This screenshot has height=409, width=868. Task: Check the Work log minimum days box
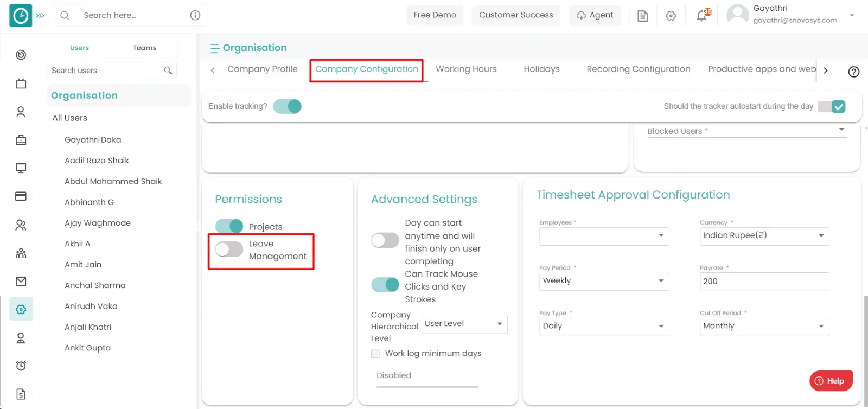375,354
